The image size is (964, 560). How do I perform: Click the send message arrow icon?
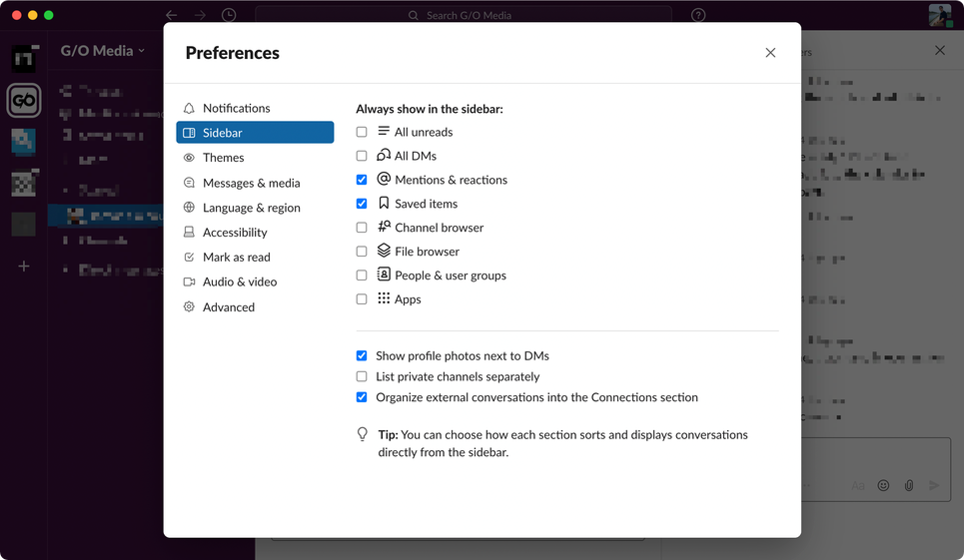[934, 485]
